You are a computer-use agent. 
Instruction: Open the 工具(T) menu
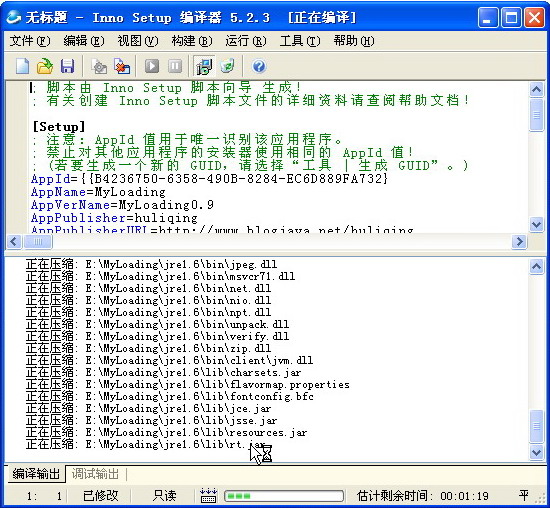click(x=300, y=41)
